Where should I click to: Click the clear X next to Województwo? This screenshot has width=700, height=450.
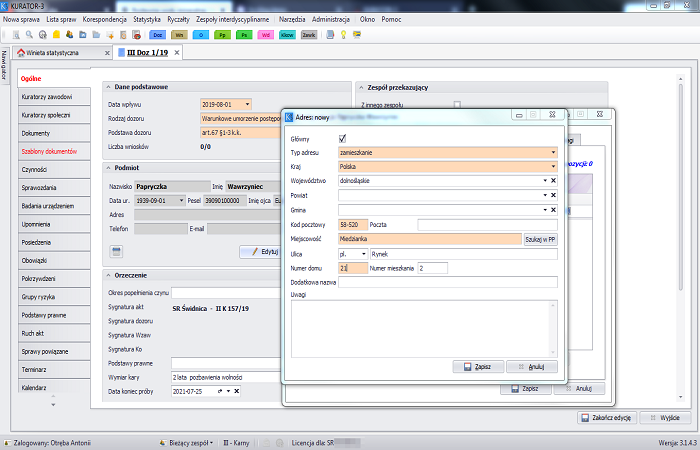[553, 181]
